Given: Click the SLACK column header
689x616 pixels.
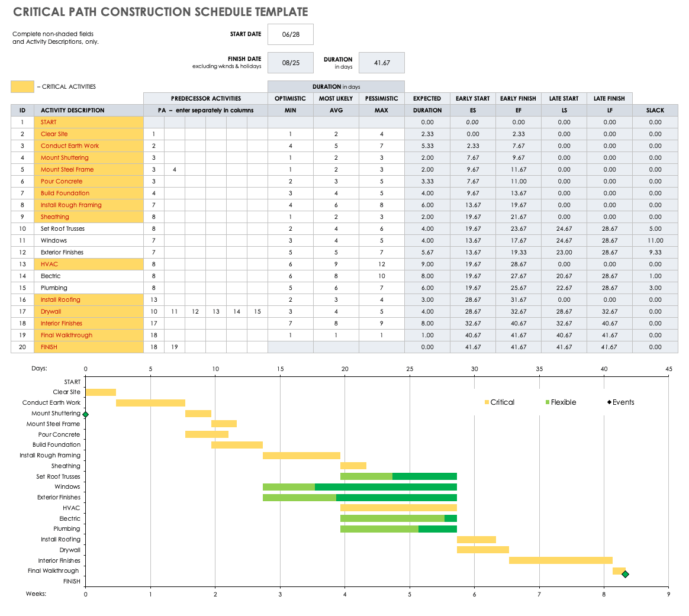Looking at the screenshot, I should pyautogui.click(x=655, y=110).
